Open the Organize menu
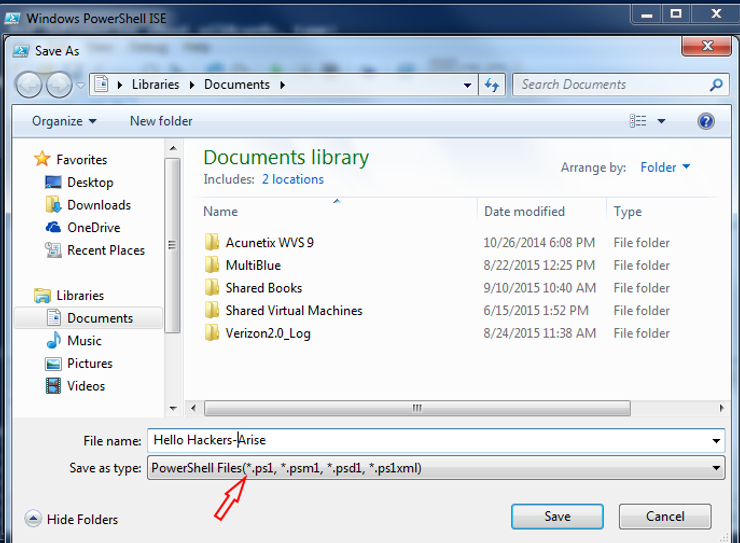 [64, 121]
